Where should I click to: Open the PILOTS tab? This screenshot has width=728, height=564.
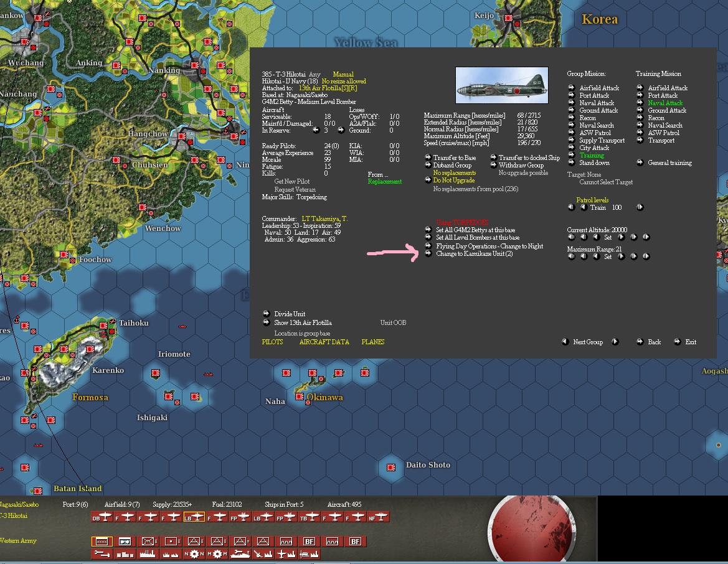[x=273, y=342]
